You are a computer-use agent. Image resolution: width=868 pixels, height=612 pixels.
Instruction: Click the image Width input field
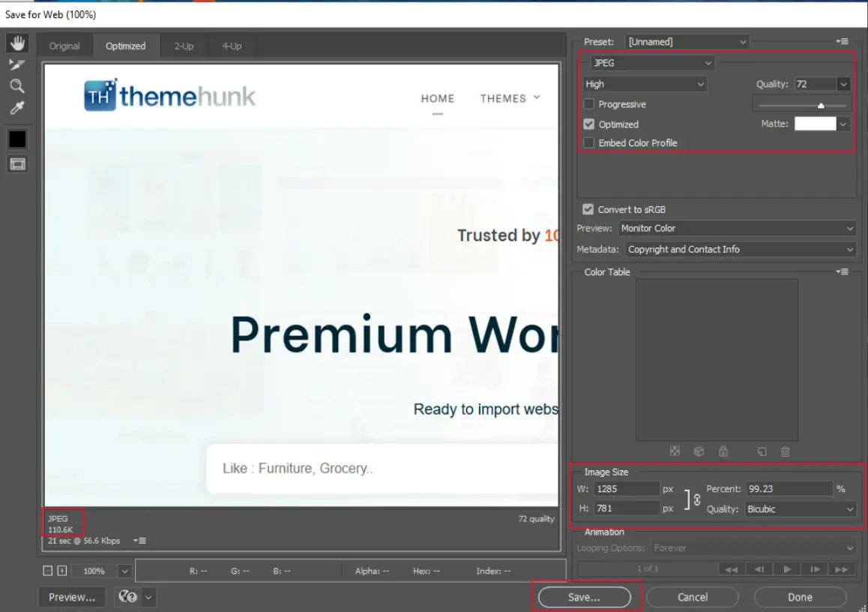point(626,489)
